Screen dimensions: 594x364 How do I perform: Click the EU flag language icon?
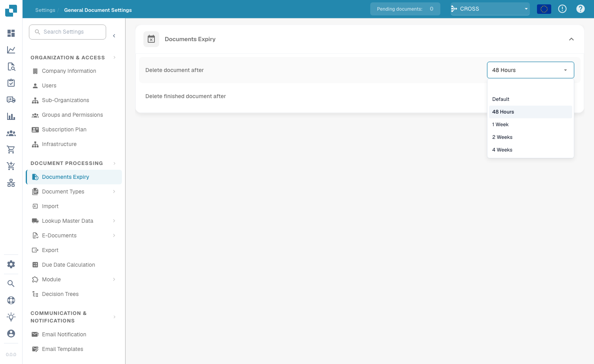[x=544, y=9]
